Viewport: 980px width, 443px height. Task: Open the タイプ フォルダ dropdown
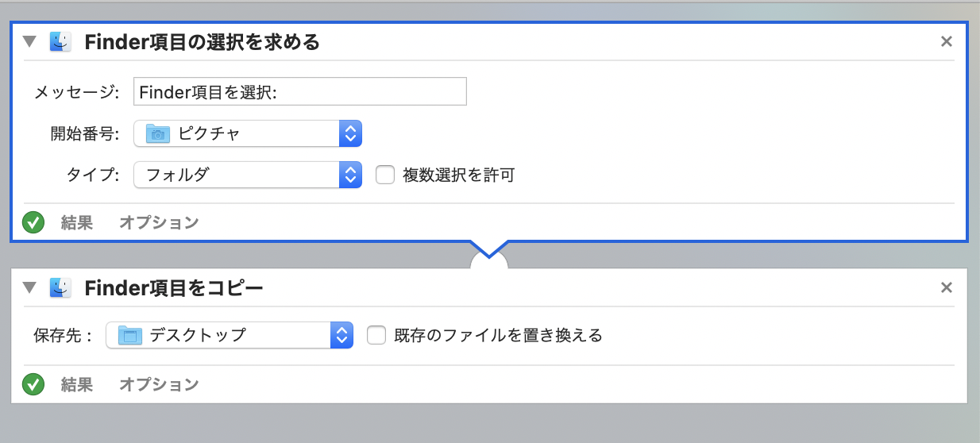pyautogui.click(x=248, y=175)
